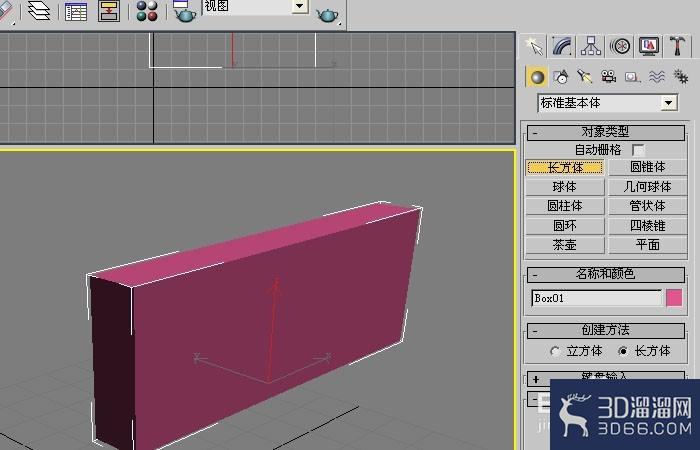The height and width of the screenshot is (450, 700).
Task: Enable the 自动栅格 checkbox
Action: (638, 150)
